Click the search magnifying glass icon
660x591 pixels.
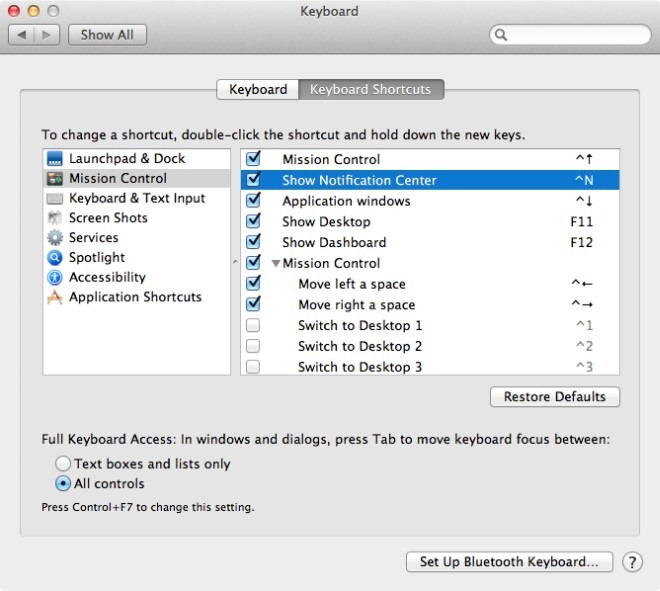click(500, 35)
